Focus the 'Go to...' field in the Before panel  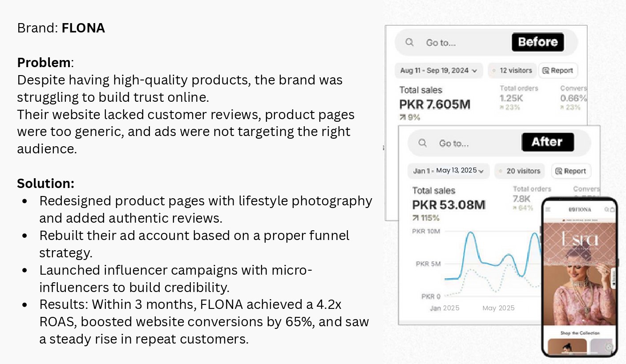point(463,43)
